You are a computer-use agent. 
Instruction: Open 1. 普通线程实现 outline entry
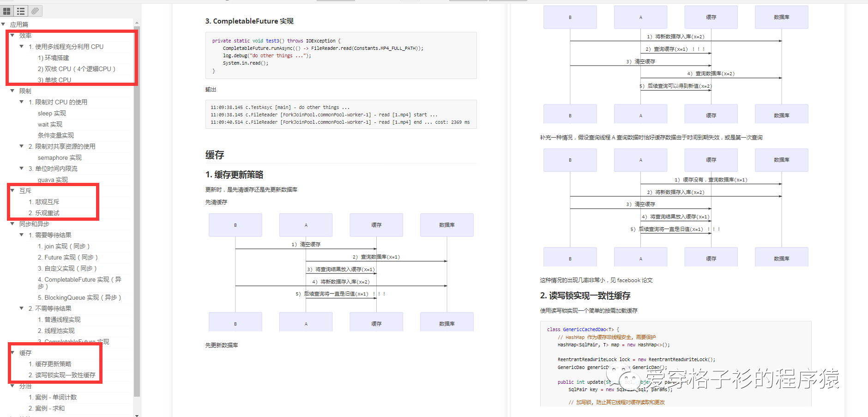[x=59, y=320]
